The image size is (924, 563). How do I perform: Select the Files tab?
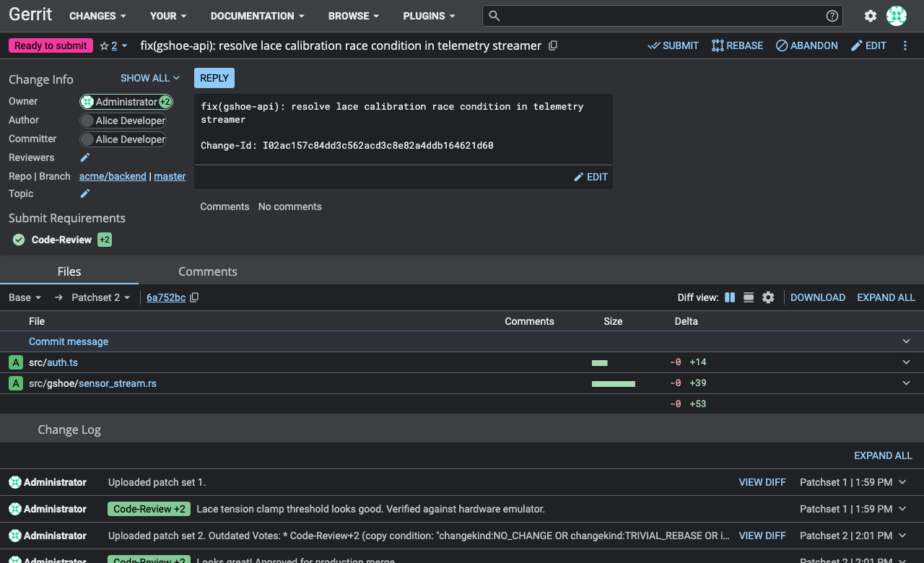tap(69, 271)
